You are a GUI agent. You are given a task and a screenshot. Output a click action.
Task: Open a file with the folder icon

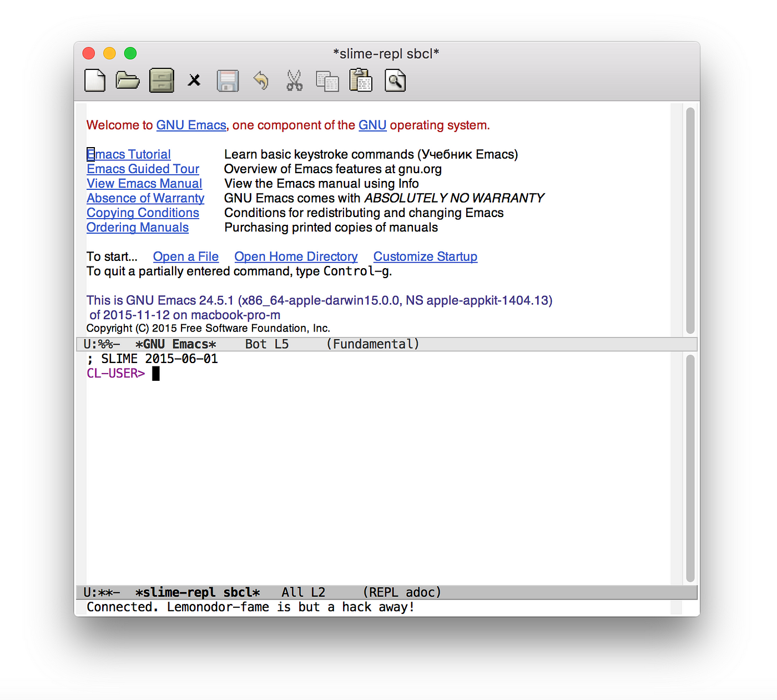(x=128, y=80)
